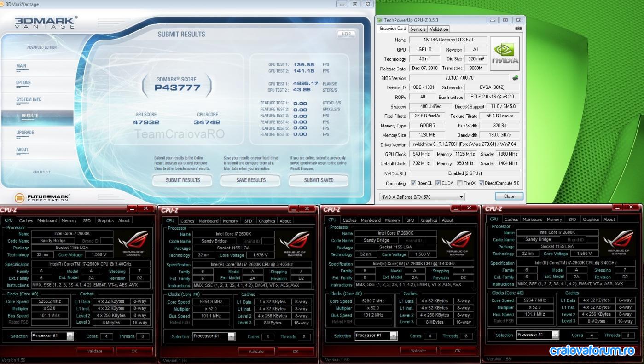Screen dimensions: 644x364
Task: Click the NVIDIA logo in GPU-Z
Action: pos(505,54)
